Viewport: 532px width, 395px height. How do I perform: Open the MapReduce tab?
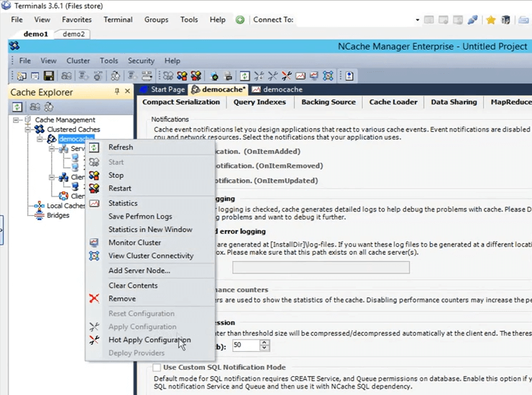pyautogui.click(x=511, y=102)
